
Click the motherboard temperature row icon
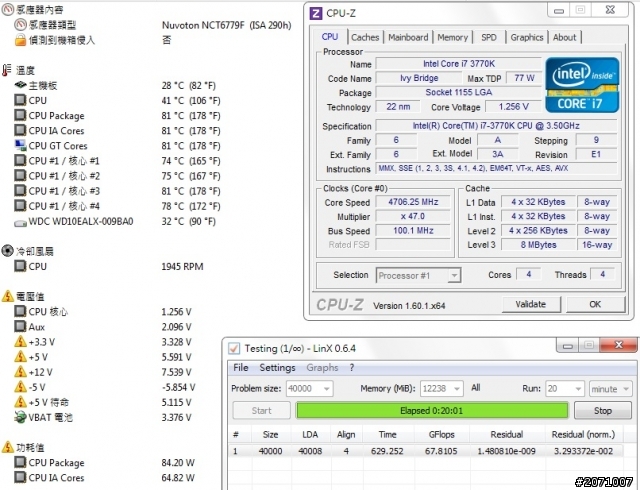click(20, 85)
